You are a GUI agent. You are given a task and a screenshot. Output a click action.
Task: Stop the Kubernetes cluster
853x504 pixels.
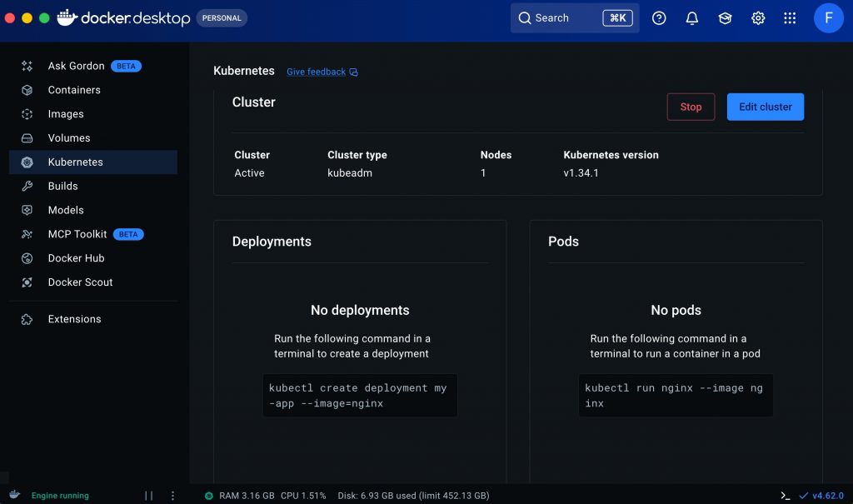click(691, 107)
